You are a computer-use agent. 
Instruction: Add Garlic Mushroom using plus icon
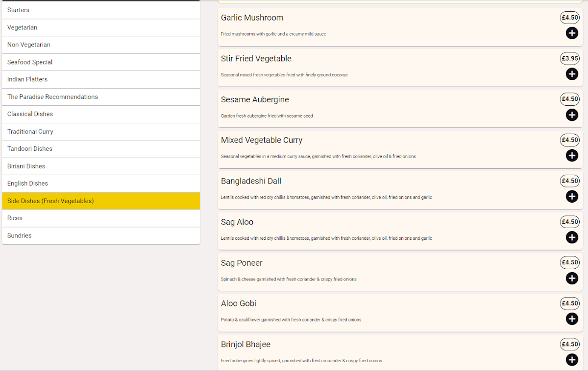[x=572, y=33]
